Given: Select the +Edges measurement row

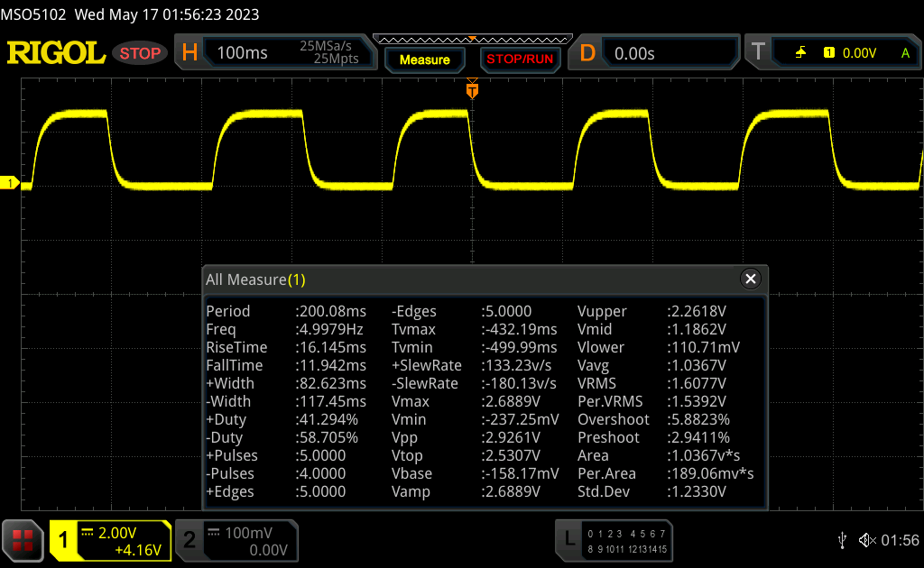Looking at the screenshot, I should (x=276, y=491).
